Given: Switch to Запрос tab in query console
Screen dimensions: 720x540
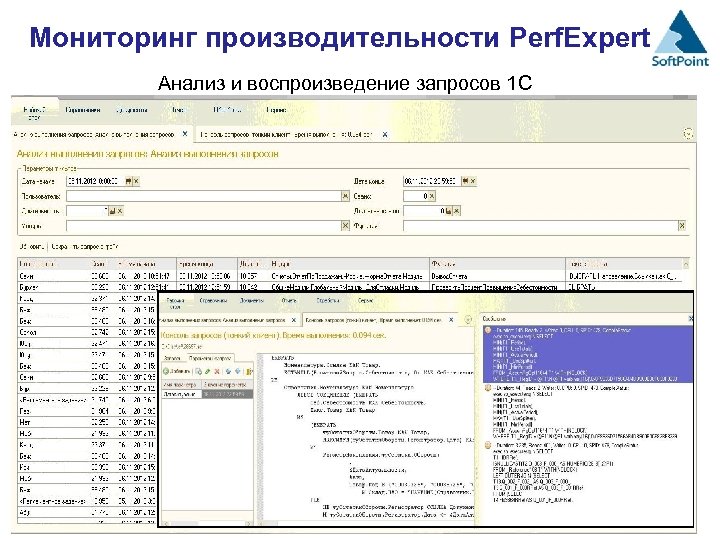Looking at the screenshot, I should coord(172,358).
